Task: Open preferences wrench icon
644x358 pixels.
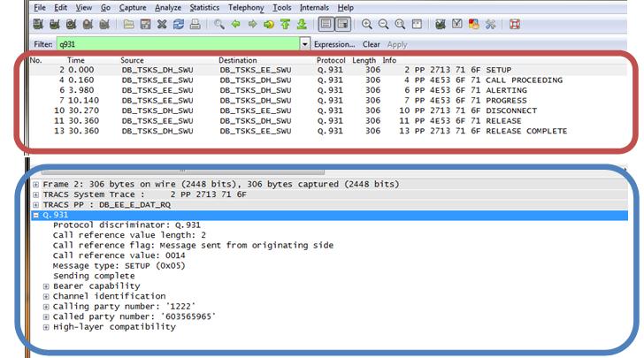Action: point(490,24)
